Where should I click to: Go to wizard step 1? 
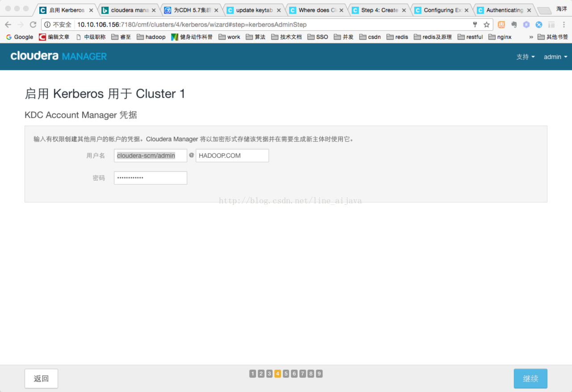[253, 374]
